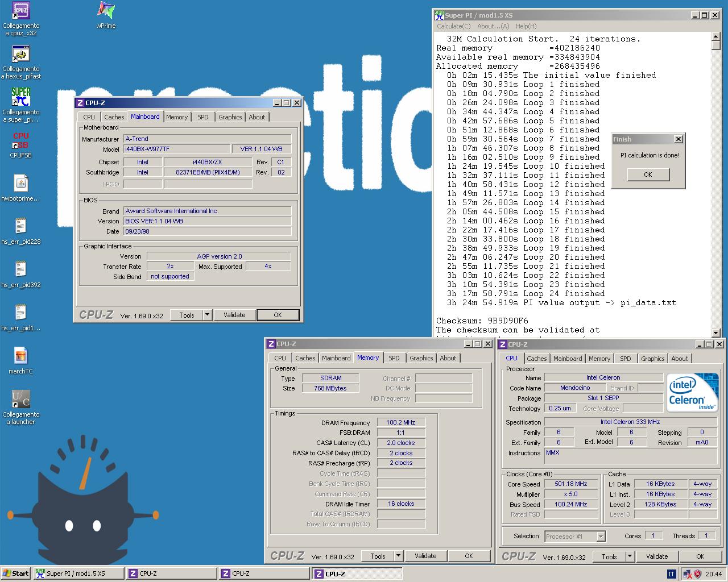Click OK in Mainboard CPU-Z window
728x582 pixels.
pos(278,315)
